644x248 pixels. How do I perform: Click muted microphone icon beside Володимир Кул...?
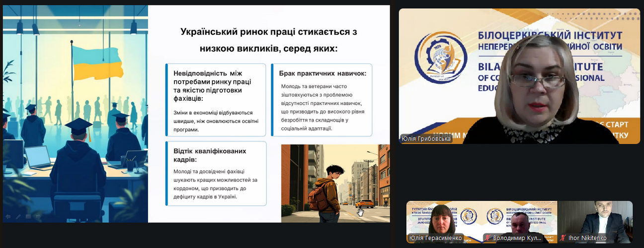[488, 238]
